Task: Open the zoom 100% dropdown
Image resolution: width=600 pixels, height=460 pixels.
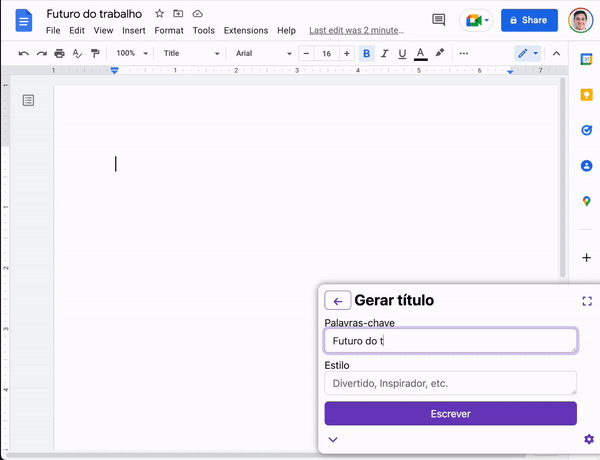Action: click(131, 53)
